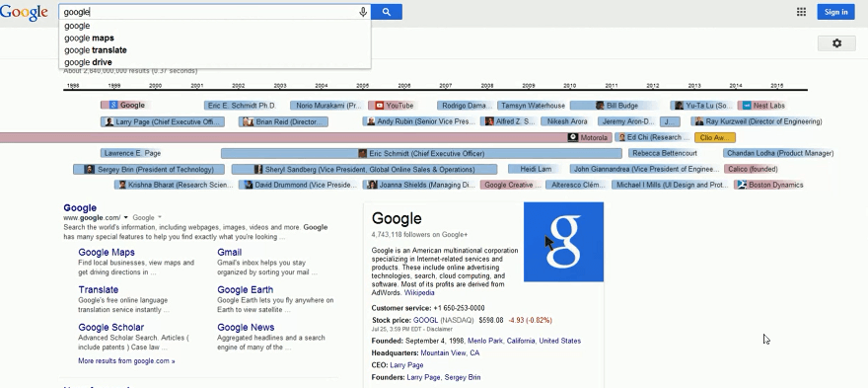Select the Chandan Lodha (Product Manager) entry

pyautogui.click(x=779, y=154)
